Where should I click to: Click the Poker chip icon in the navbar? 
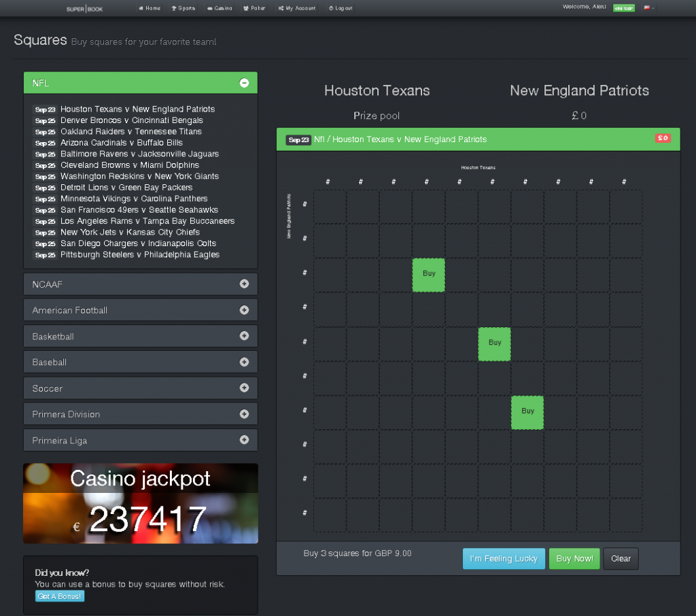point(247,8)
